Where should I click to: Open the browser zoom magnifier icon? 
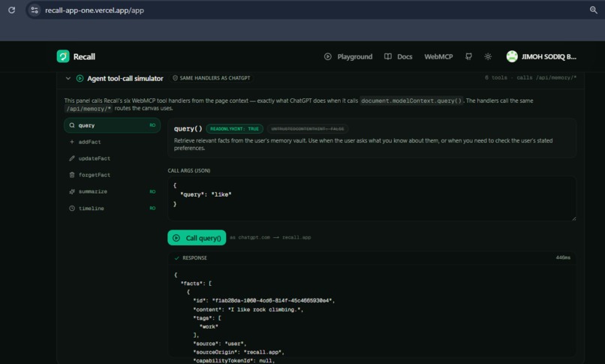pos(594,10)
